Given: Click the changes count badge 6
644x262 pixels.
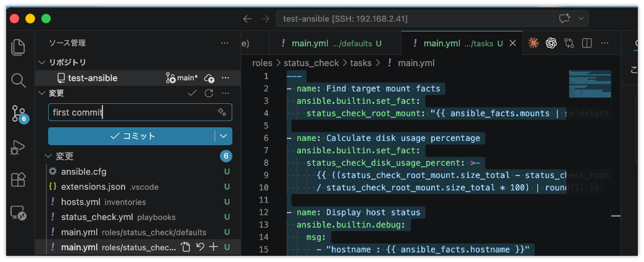Looking at the screenshot, I should [x=226, y=156].
